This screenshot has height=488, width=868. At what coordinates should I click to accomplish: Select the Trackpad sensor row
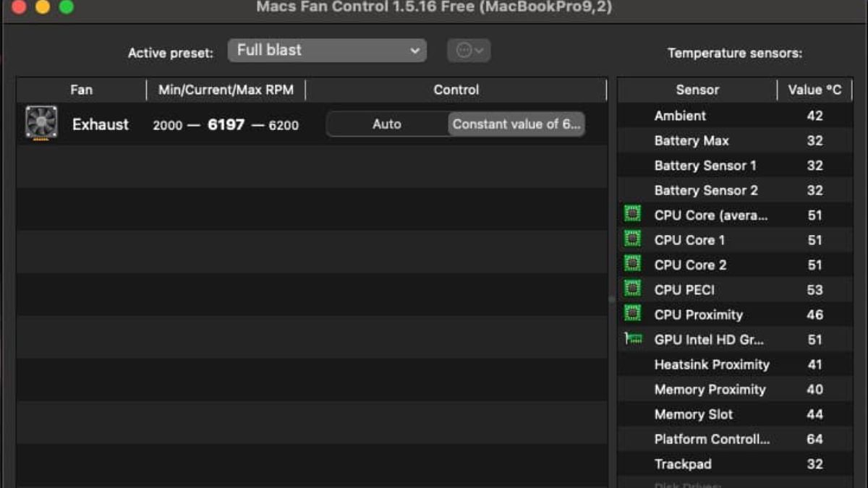(735, 464)
